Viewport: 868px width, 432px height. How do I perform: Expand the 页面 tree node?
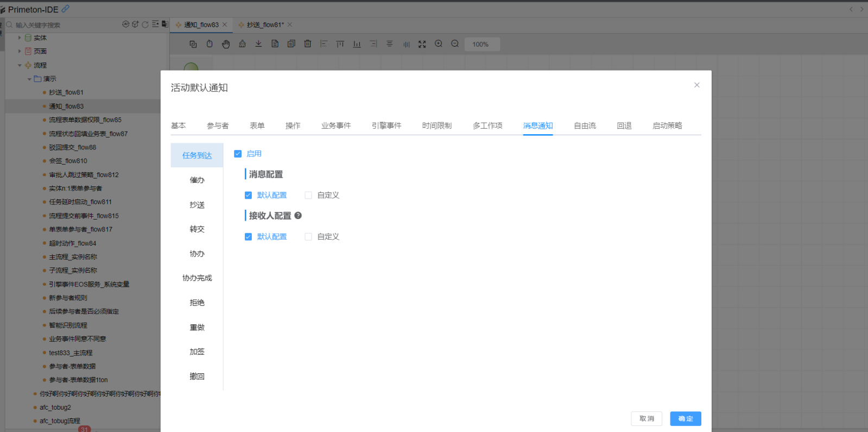tap(20, 51)
